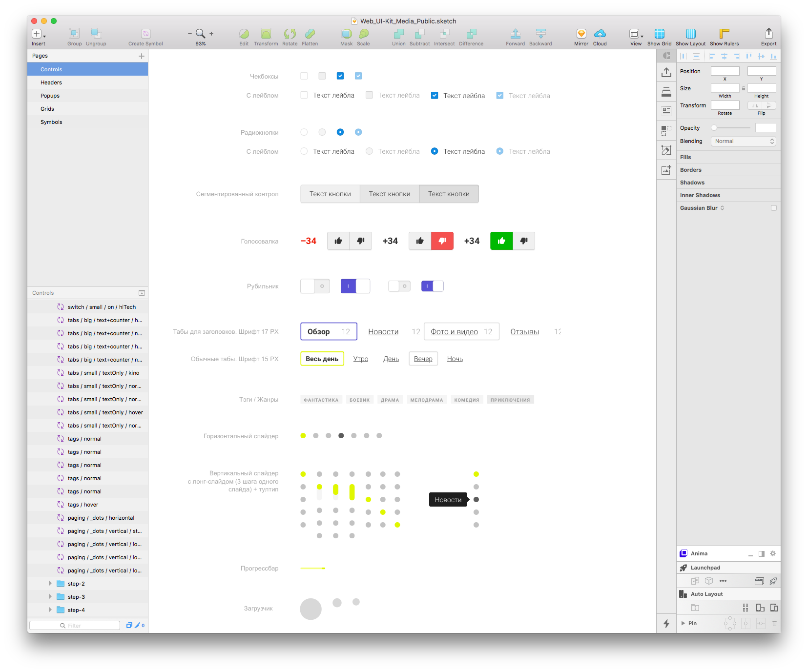Click the 'Весь день' tab button

tap(322, 359)
